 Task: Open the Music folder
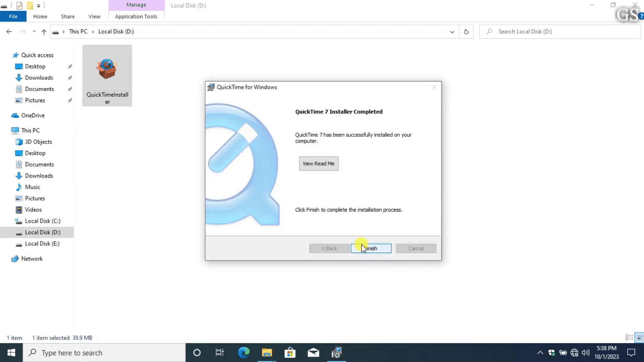click(33, 187)
